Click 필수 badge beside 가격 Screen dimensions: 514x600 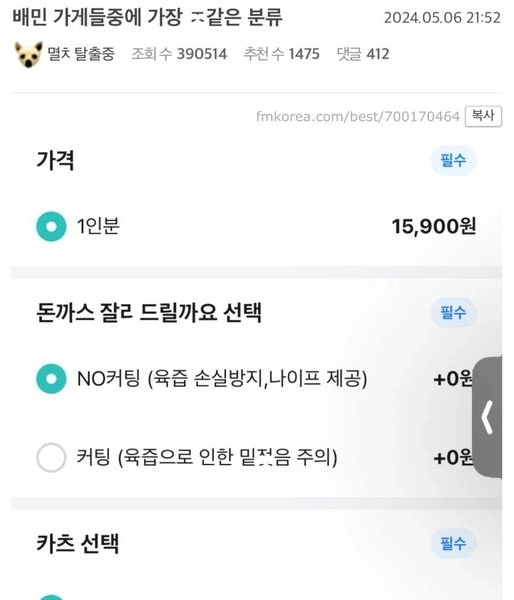pos(453,160)
